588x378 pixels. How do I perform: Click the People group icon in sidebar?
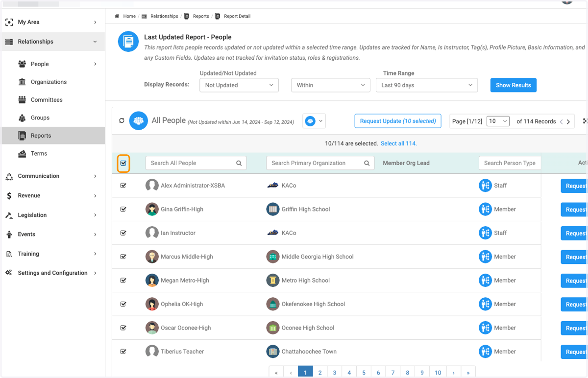point(22,64)
